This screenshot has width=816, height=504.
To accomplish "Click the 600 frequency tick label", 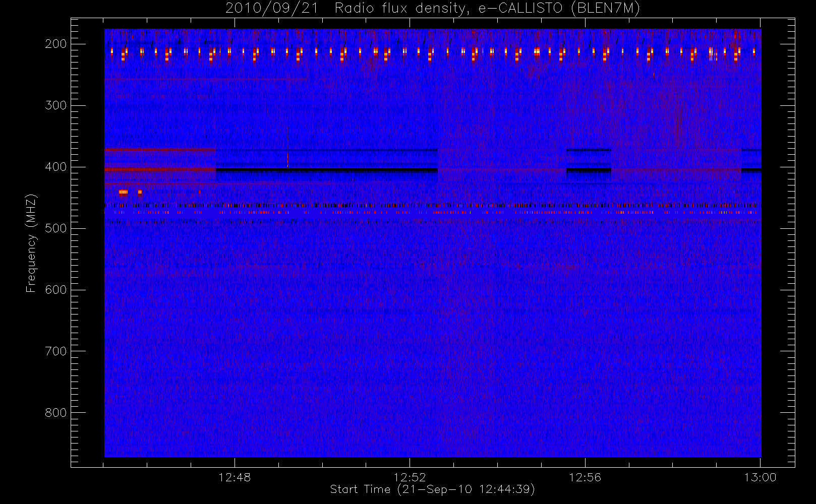I will [56, 290].
